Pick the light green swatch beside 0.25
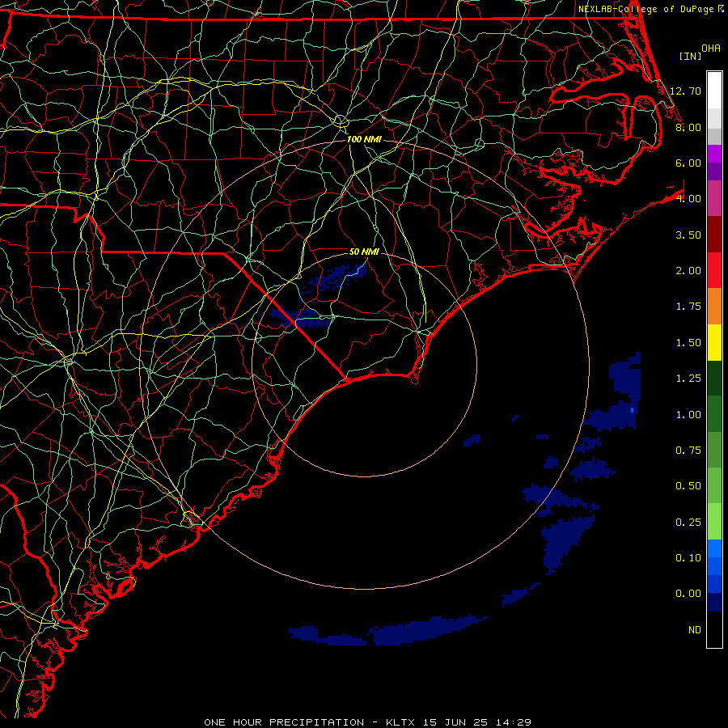Viewport: 728px width, 728px height. coord(714,522)
